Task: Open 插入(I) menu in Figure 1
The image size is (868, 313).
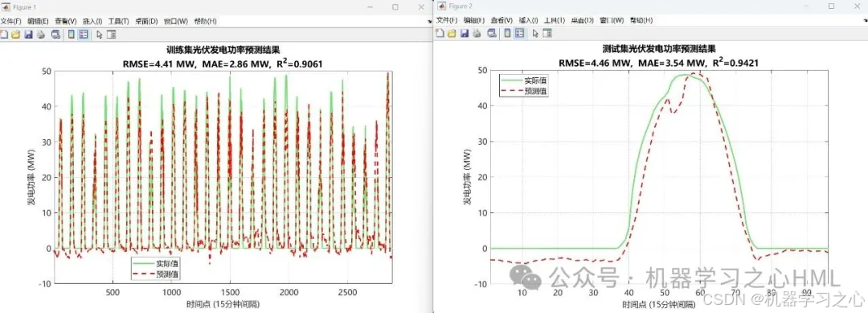Action: coord(92,21)
